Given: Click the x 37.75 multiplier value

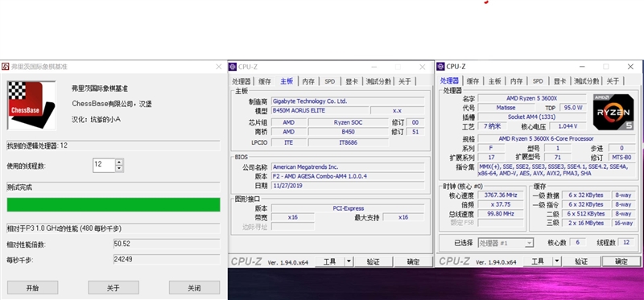Looking at the screenshot, I should pos(500,204).
